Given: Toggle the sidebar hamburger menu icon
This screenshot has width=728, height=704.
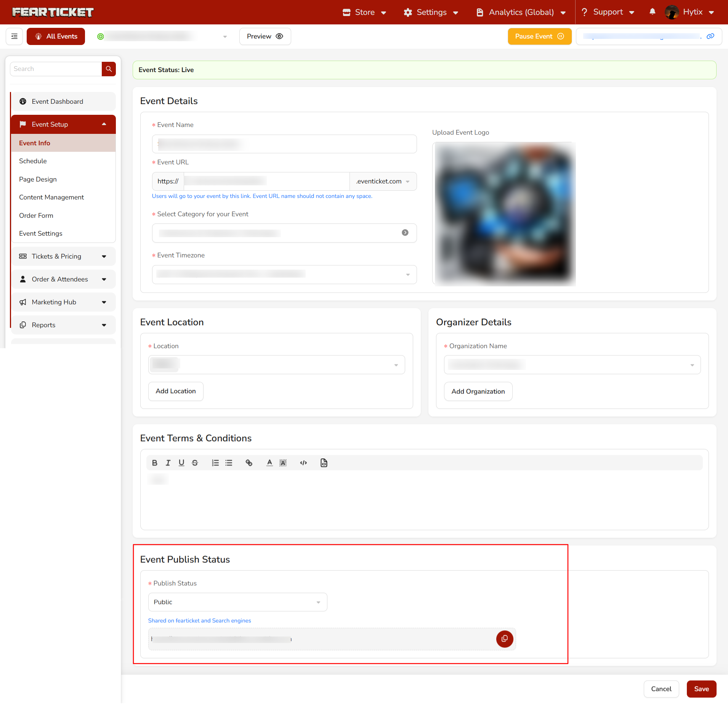Looking at the screenshot, I should click(x=14, y=36).
